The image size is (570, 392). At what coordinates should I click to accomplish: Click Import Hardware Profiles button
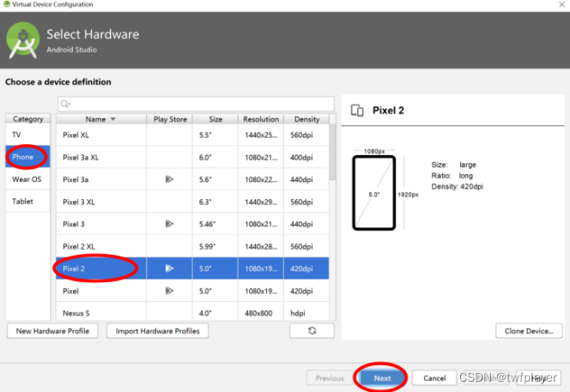coord(157,331)
